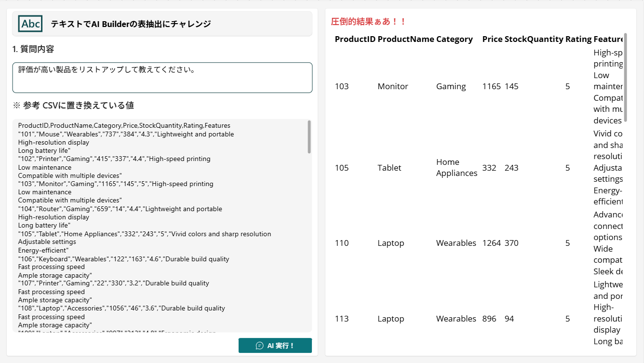Click CSV line starting with "106","Keyboard"

124,259
